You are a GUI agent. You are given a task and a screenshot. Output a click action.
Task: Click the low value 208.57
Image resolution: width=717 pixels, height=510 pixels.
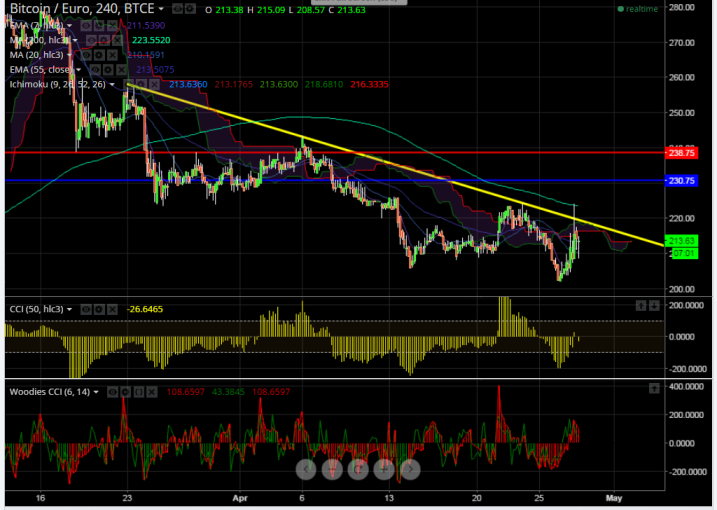[x=310, y=10]
